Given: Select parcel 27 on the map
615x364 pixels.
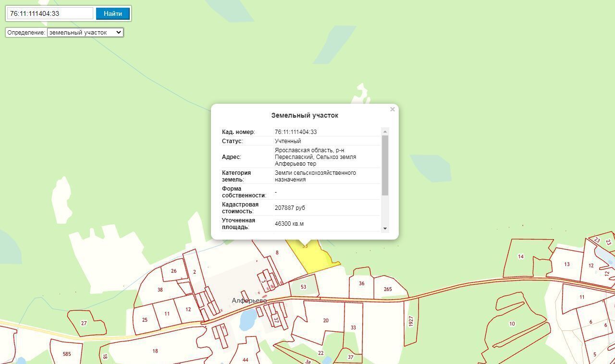Looking at the screenshot, I should 84,323.
